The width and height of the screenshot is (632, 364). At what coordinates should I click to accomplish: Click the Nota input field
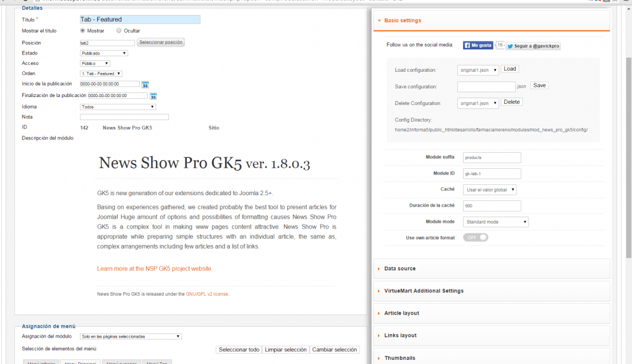(x=124, y=117)
